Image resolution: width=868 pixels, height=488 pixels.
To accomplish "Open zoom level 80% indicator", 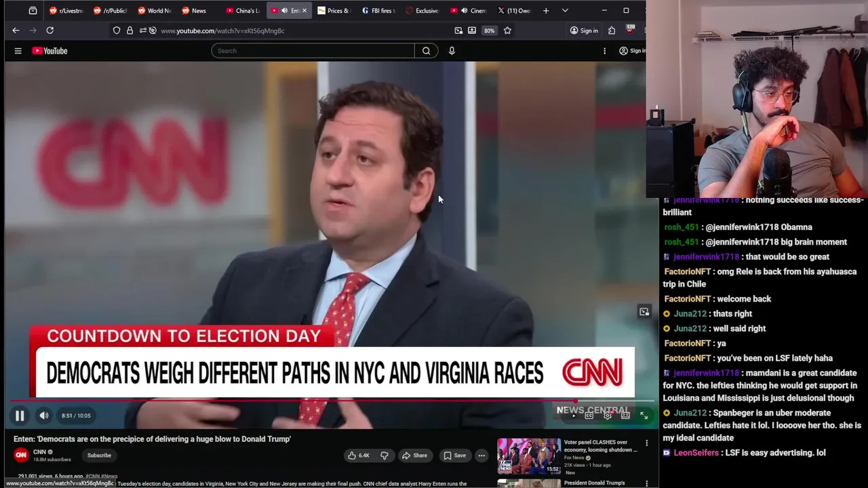I will 489,30.
